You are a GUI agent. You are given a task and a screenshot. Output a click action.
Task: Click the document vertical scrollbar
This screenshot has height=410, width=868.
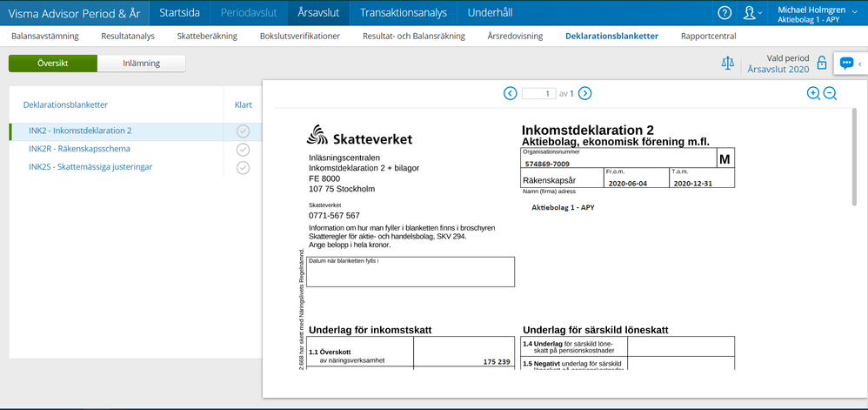coord(853,157)
